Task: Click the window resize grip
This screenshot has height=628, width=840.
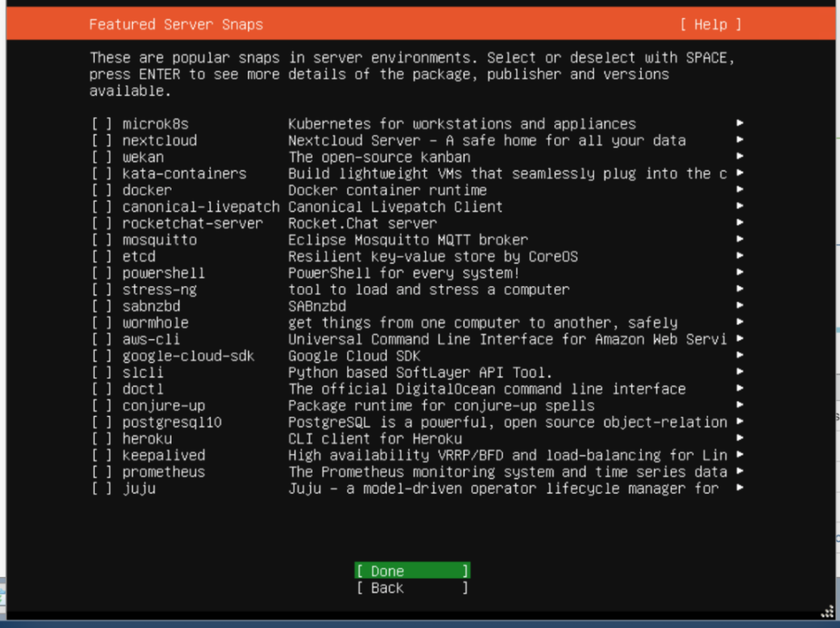Action: 828,611
